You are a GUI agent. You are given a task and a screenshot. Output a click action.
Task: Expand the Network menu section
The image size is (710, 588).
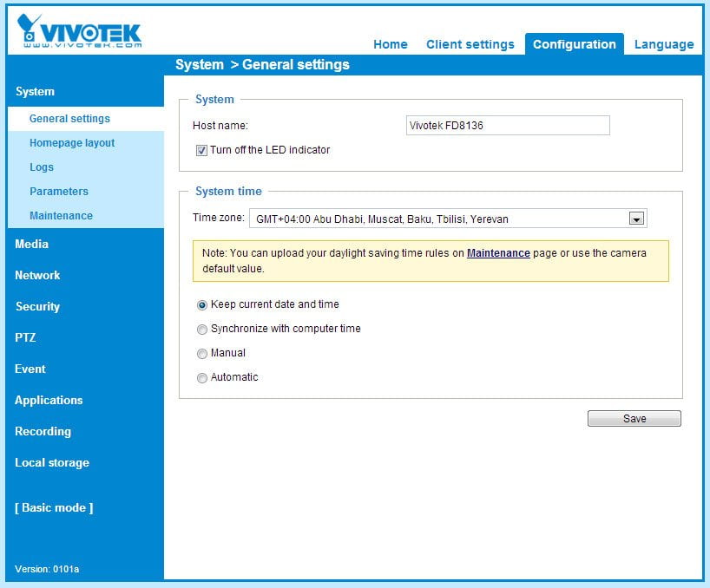[x=37, y=275]
